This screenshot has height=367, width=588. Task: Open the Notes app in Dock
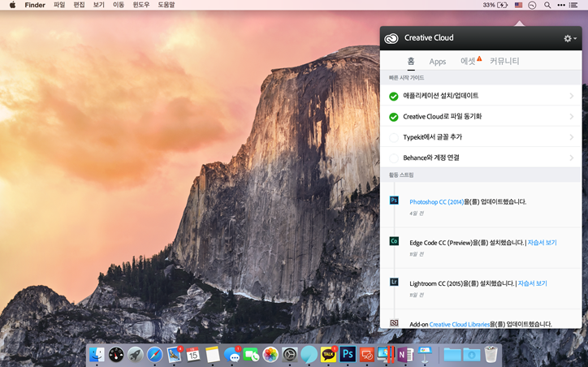[x=213, y=354]
